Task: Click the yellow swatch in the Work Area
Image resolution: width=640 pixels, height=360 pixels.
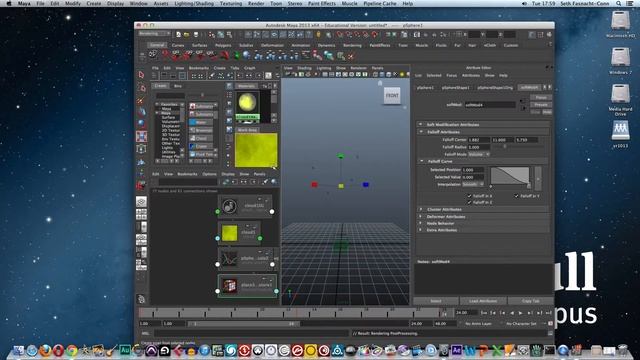Action: click(256, 150)
